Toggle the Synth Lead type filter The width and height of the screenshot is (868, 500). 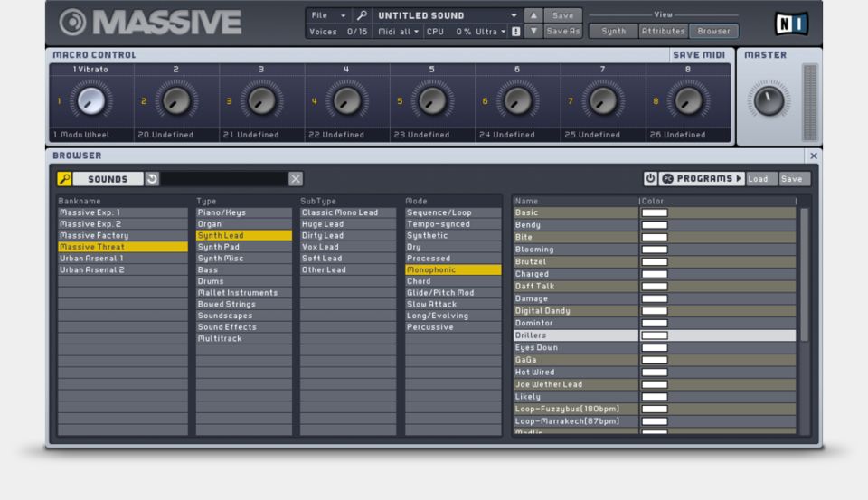tap(243, 236)
